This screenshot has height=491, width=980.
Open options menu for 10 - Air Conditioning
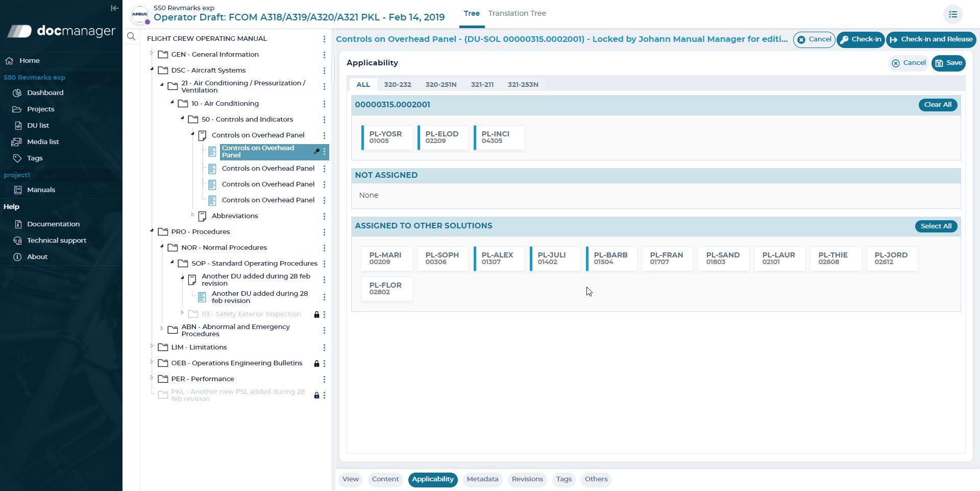point(324,104)
